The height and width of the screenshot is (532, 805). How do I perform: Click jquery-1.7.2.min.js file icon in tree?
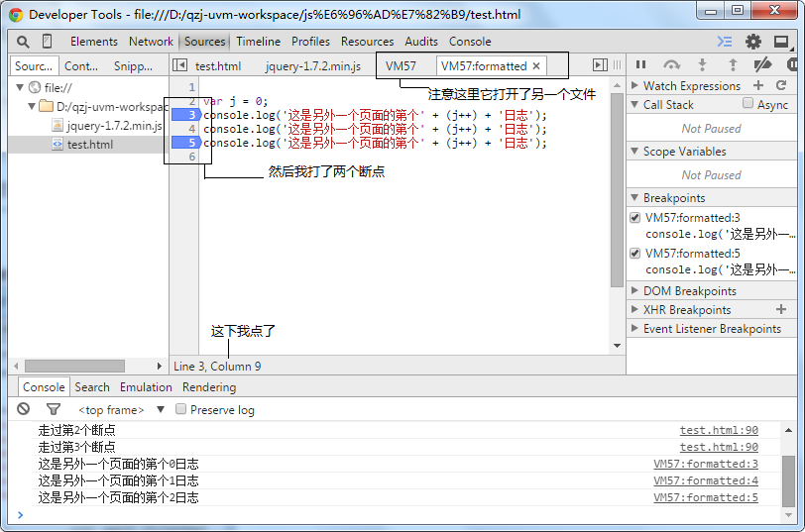pyautogui.click(x=57, y=125)
